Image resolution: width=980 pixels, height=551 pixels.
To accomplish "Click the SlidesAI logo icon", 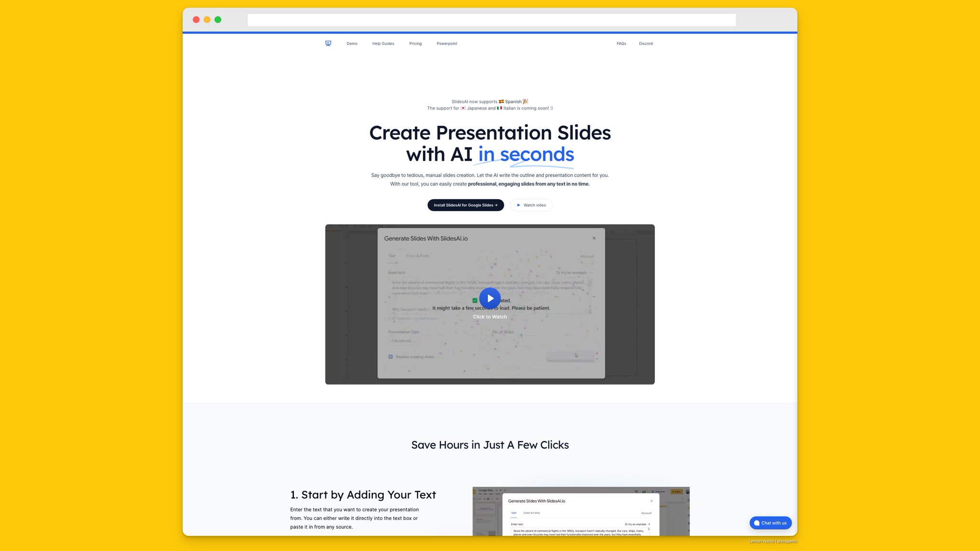I will point(328,44).
